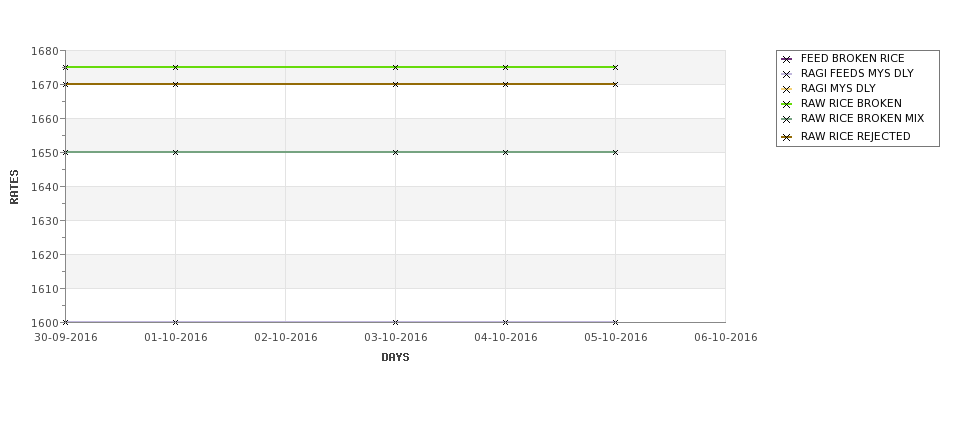Click the RAGI MYS DLY legend marker
Screen dimensions: 975x429
pyautogui.click(x=786, y=90)
